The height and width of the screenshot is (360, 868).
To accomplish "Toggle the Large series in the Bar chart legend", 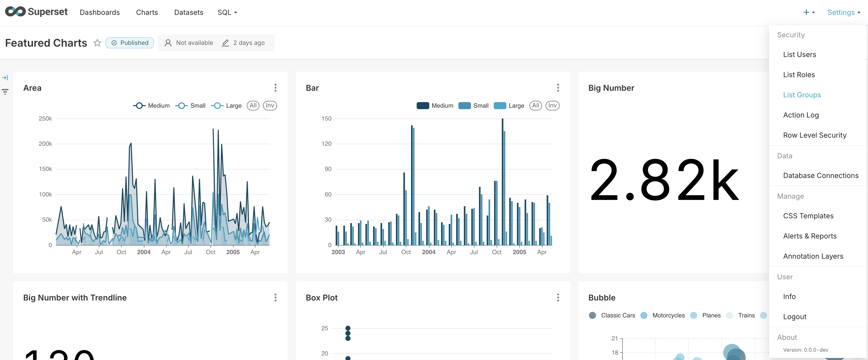I will coord(509,105).
